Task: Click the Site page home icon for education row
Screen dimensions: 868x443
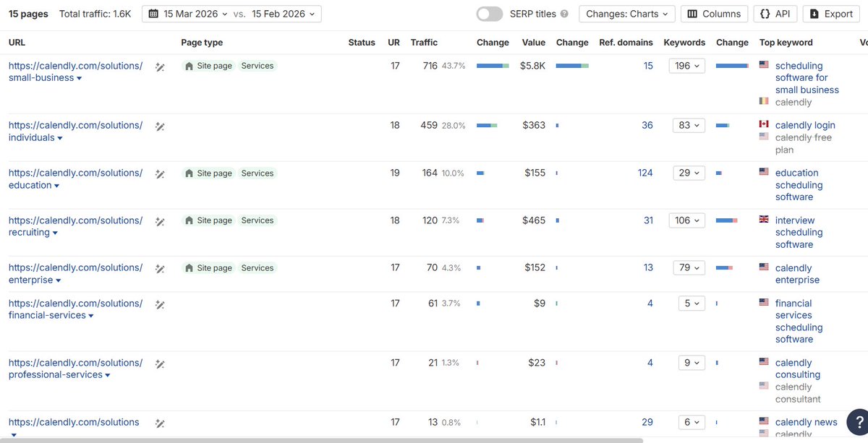Action: click(x=190, y=173)
